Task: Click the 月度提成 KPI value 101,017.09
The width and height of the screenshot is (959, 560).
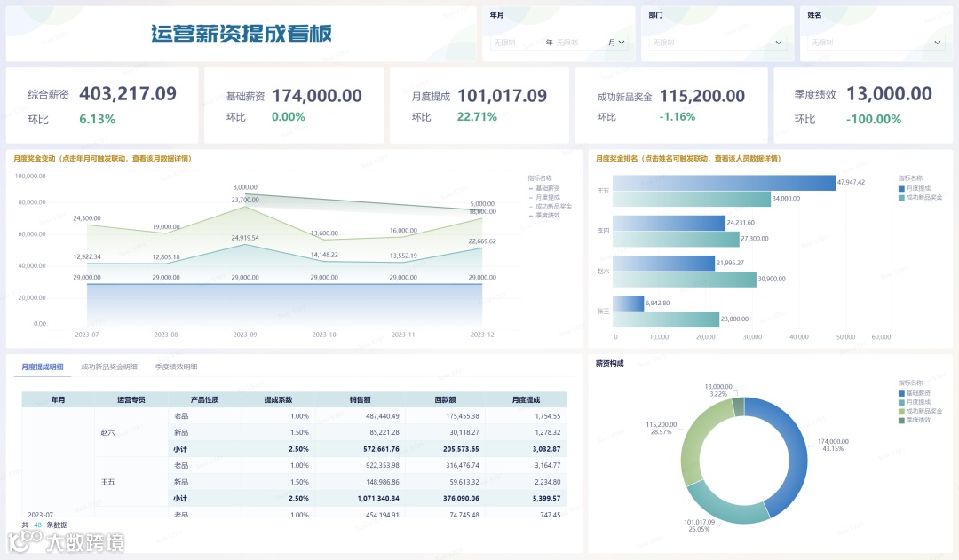Action: (x=502, y=95)
